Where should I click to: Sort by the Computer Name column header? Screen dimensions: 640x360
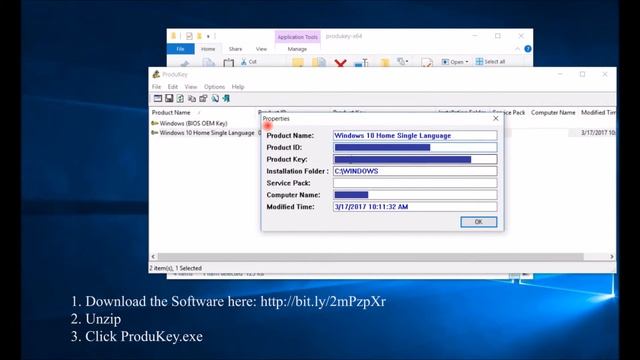tap(553, 112)
